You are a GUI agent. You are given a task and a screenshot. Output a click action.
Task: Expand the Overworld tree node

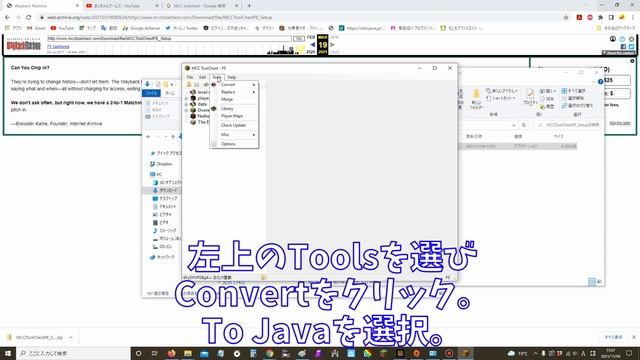click(x=187, y=110)
